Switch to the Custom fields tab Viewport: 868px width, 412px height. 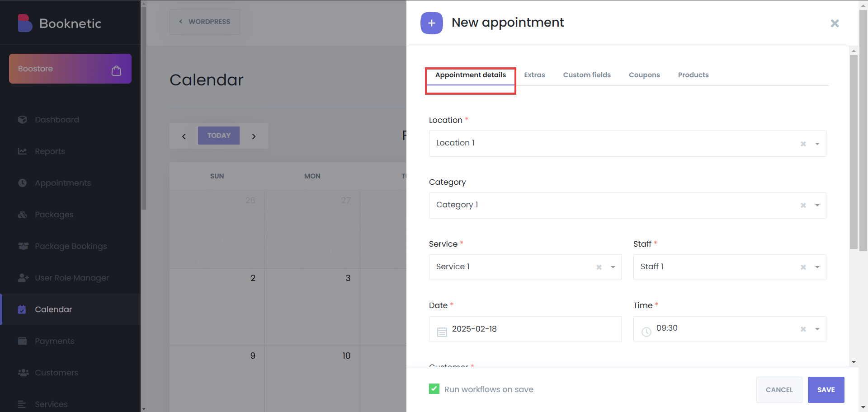point(587,75)
